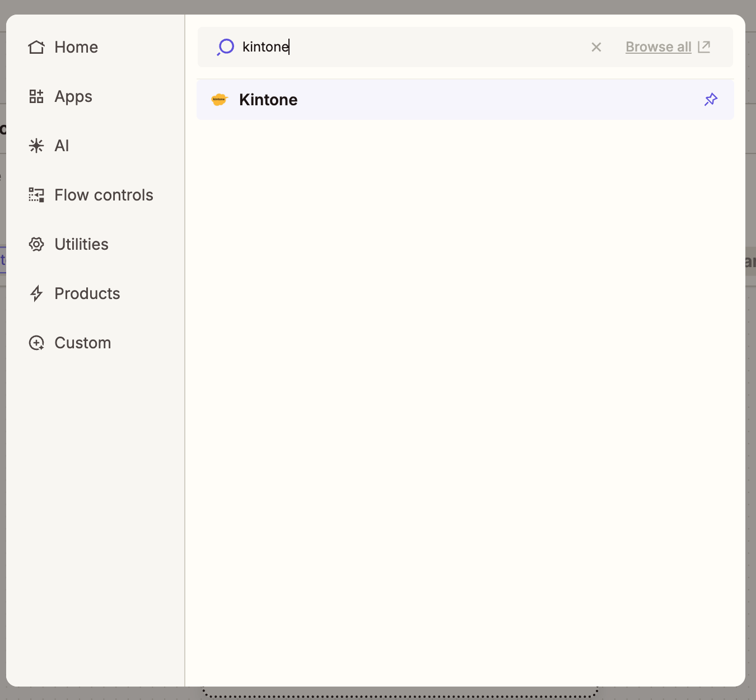Click the Kintone app logo
Viewport: 756px width, 700px height.
pyautogui.click(x=220, y=99)
